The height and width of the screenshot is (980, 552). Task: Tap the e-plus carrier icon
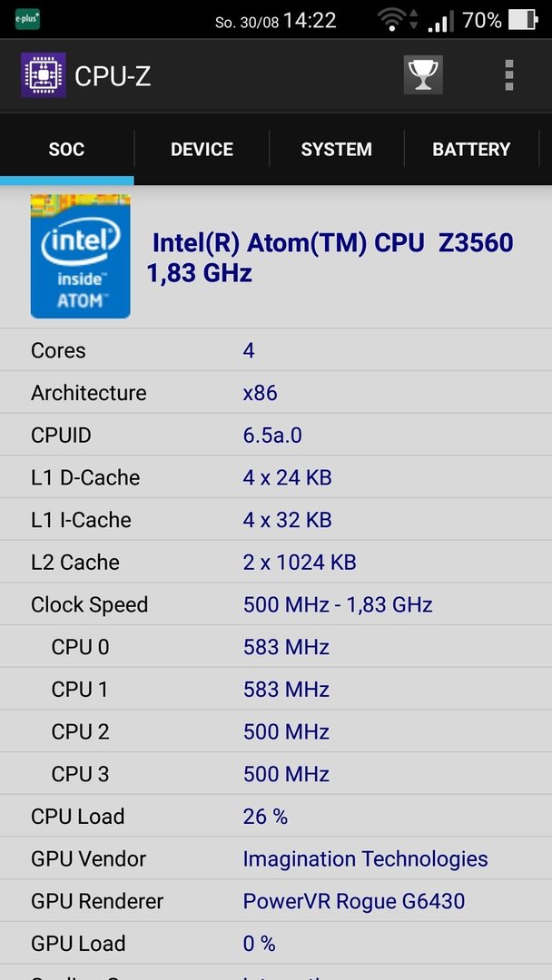[27, 19]
